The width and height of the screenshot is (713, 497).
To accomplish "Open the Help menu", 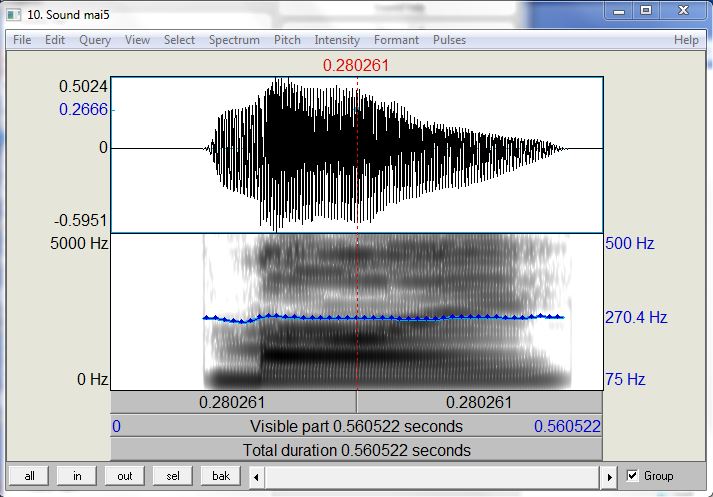I will [x=686, y=40].
